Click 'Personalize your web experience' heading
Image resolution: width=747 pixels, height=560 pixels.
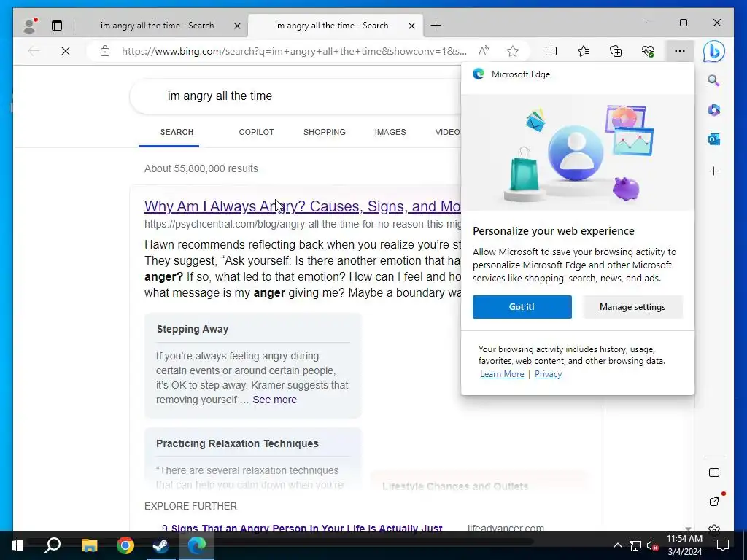[x=554, y=231]
